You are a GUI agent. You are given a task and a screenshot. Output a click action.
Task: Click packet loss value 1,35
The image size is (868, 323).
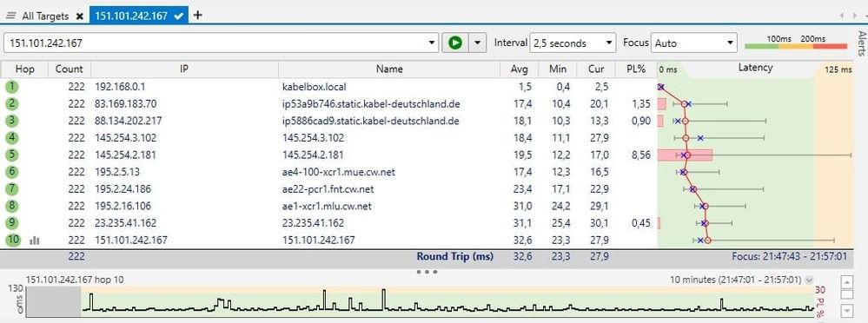coord(641,104)
